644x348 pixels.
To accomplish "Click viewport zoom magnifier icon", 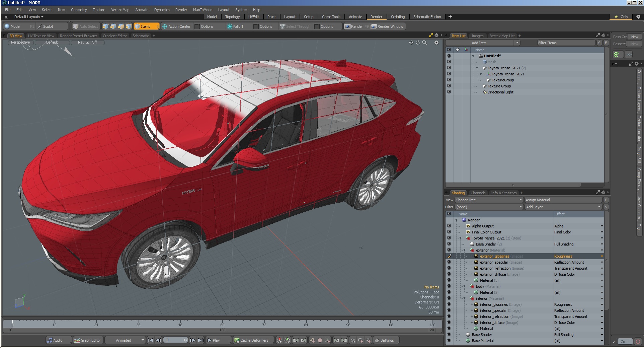I will (425, 43).
